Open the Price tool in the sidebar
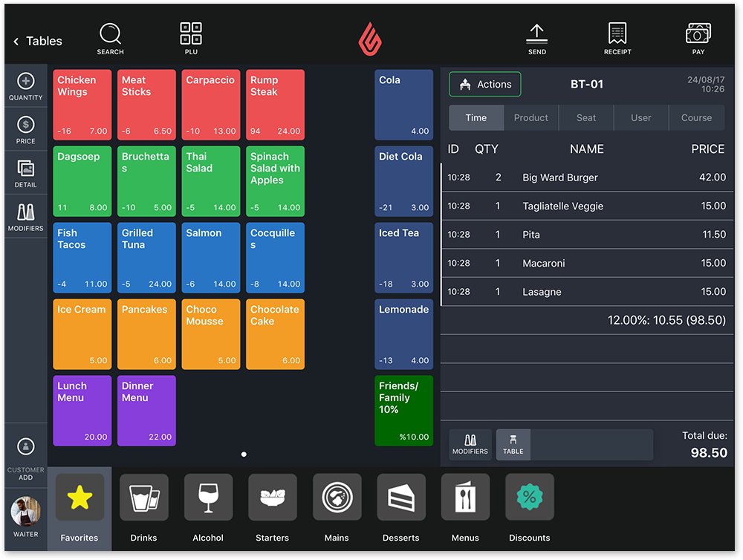This screenshot has height=560, width=743. [x=25, y=129]
